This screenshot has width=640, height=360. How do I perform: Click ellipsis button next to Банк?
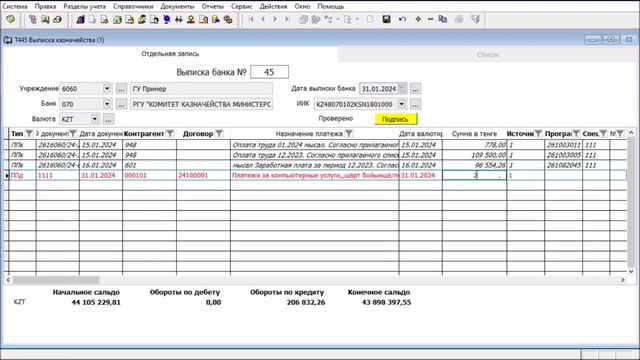(x=121, y=104)
